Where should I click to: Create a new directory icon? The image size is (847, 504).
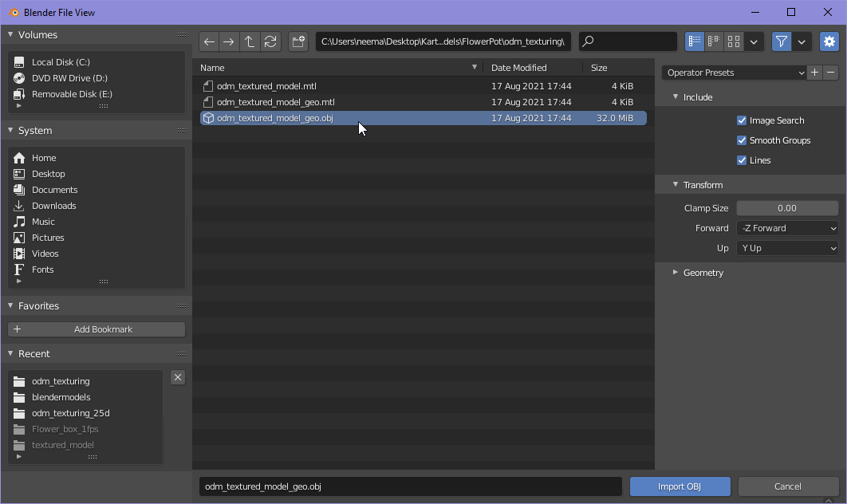tap(298, 41)
